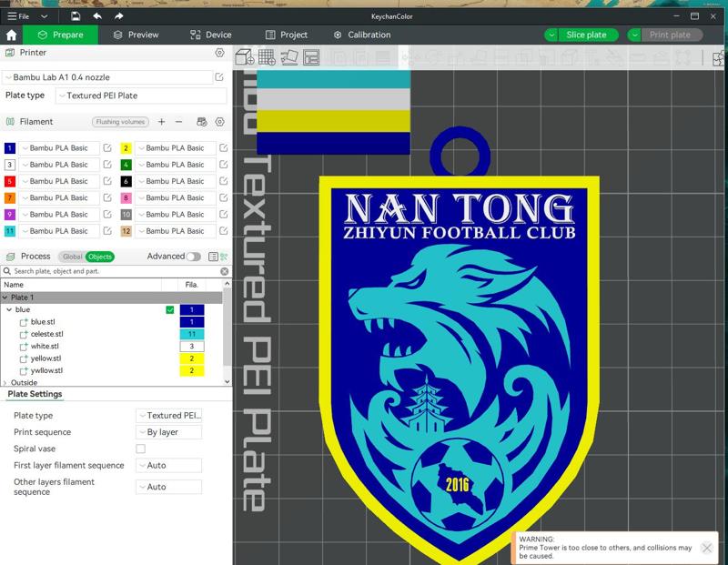The image size is (728, 565).
Task: Click the Auto orient toolbar icon
Action: pos(289,57)
